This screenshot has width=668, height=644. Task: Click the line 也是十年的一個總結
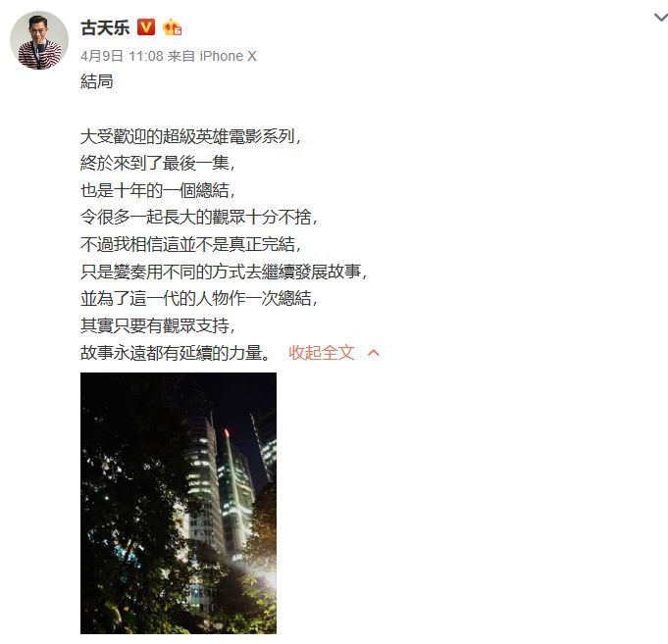coord(158,190)
